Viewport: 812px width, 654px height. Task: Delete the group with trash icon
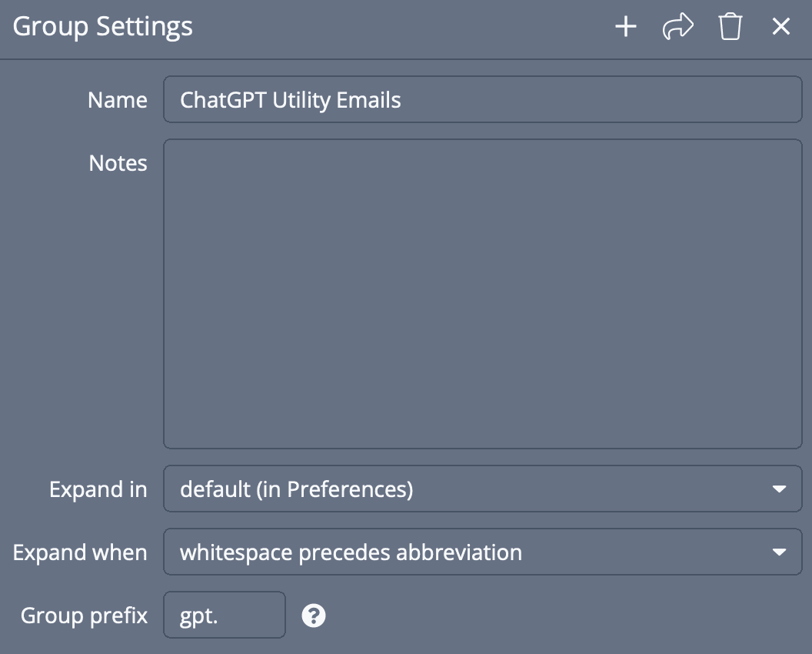[730, 26]
